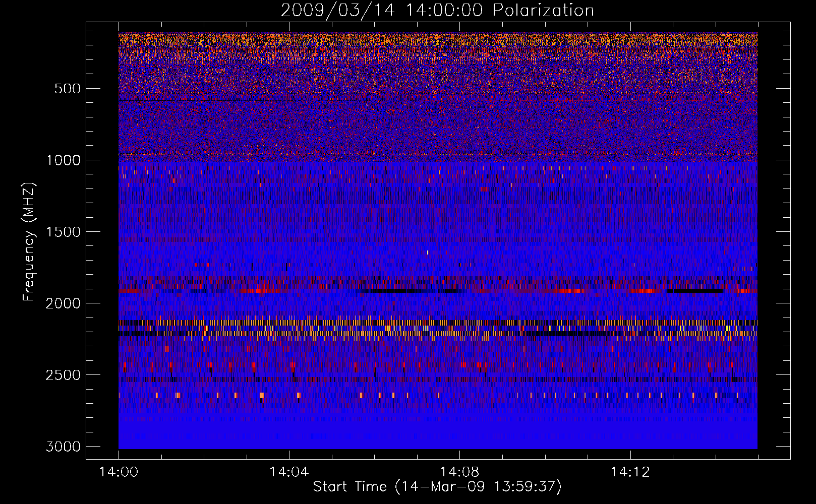
Task: Select the 1500 frequency tick label
Action: point(63,232)
